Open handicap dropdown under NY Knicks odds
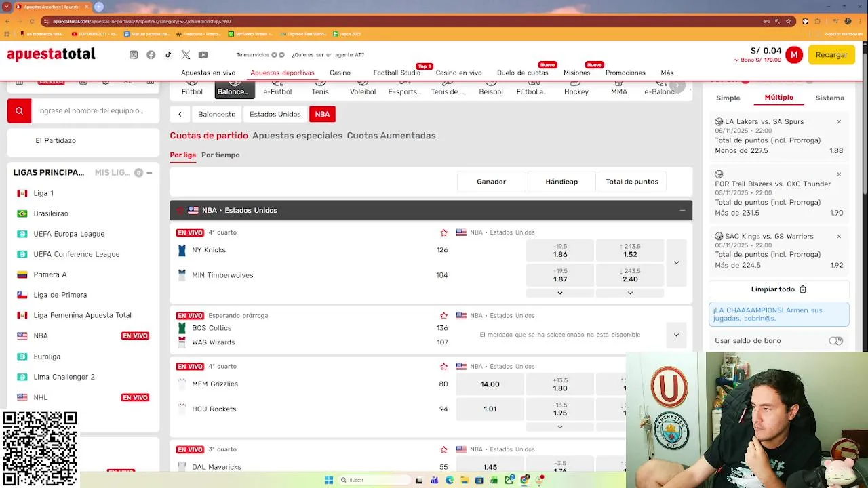 click(x=559, y=293)
